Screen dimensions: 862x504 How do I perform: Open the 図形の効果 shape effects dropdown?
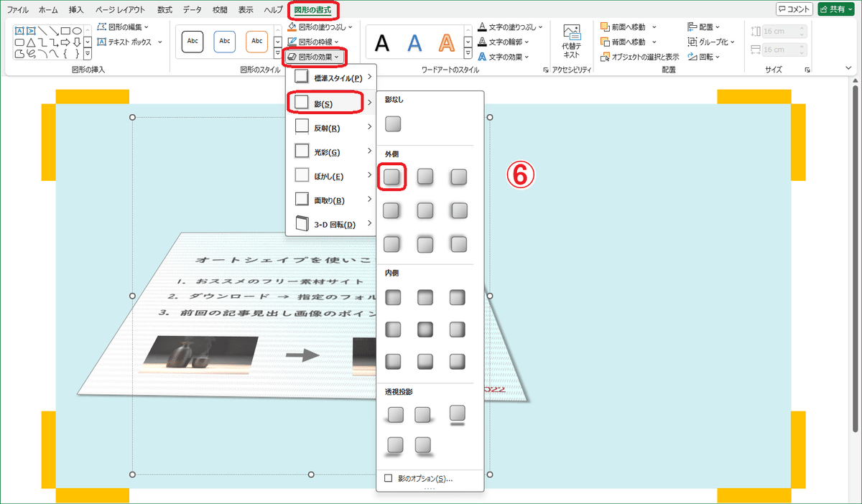coord(315,56)
